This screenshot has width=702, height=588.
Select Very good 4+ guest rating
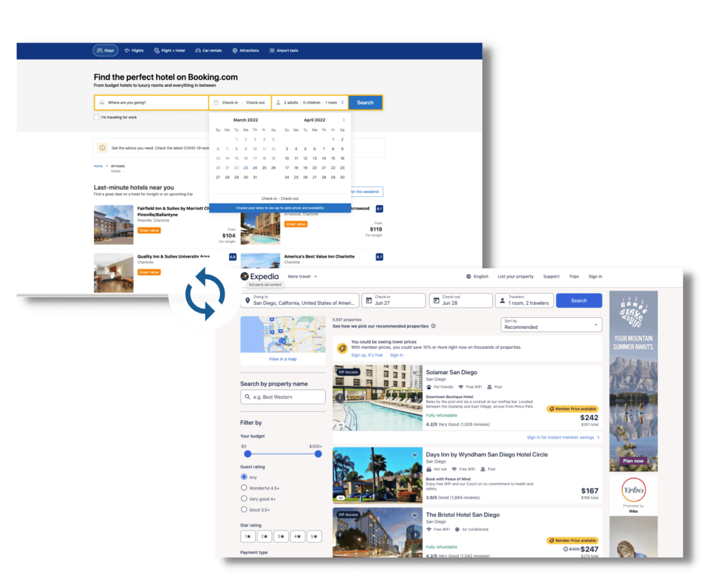click(244, 498)
